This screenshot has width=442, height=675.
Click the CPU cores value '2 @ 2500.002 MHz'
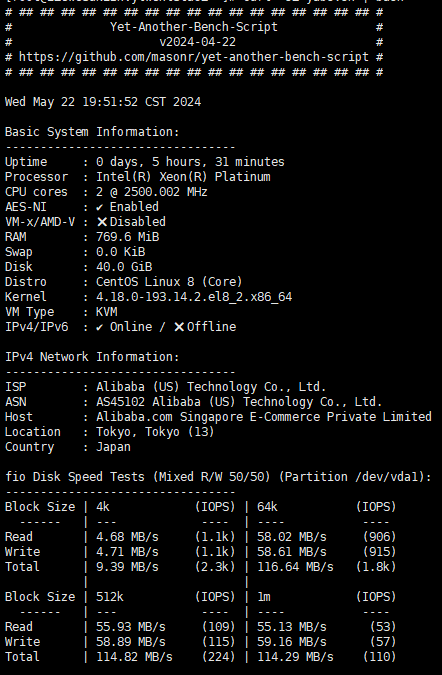[x=152, y=192]
